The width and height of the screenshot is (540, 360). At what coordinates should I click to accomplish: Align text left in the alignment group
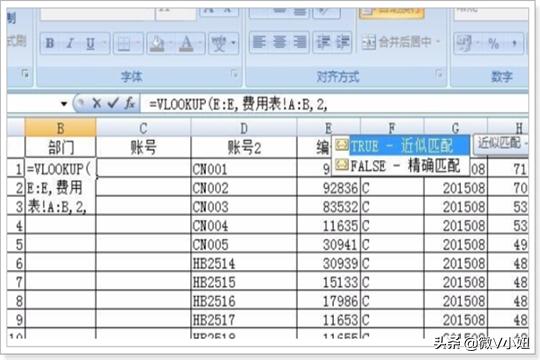click(259, 42)
